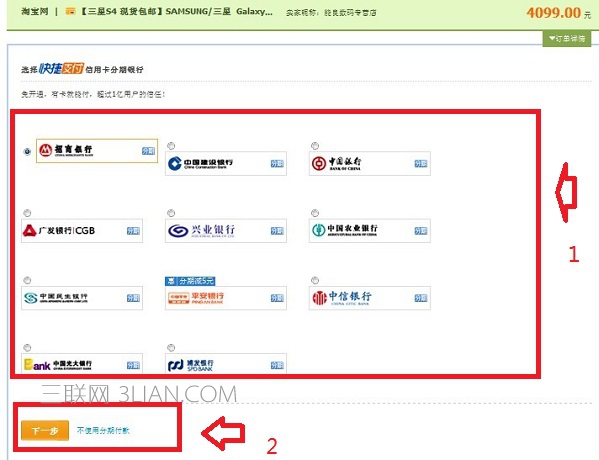The image size is (599, 460).
Task: Select the 中国民生银行 radio button
Action: click(27, 280)
